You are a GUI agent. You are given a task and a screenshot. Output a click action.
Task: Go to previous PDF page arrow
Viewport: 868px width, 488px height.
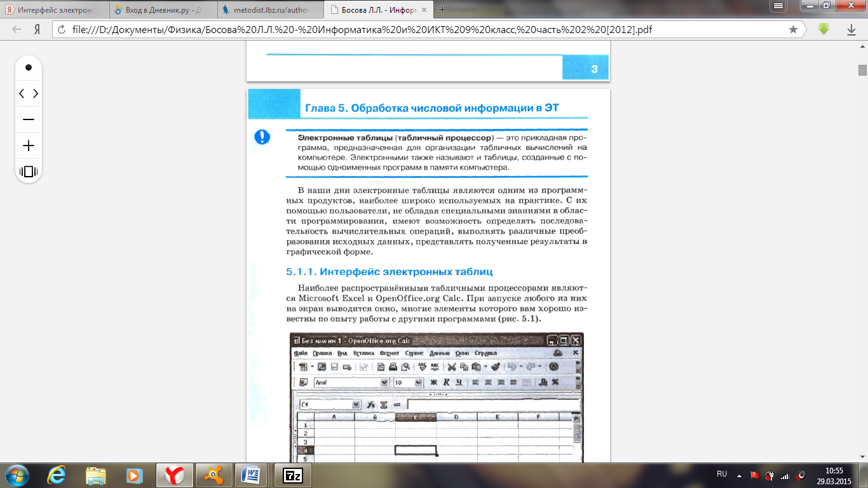(22, 93)
